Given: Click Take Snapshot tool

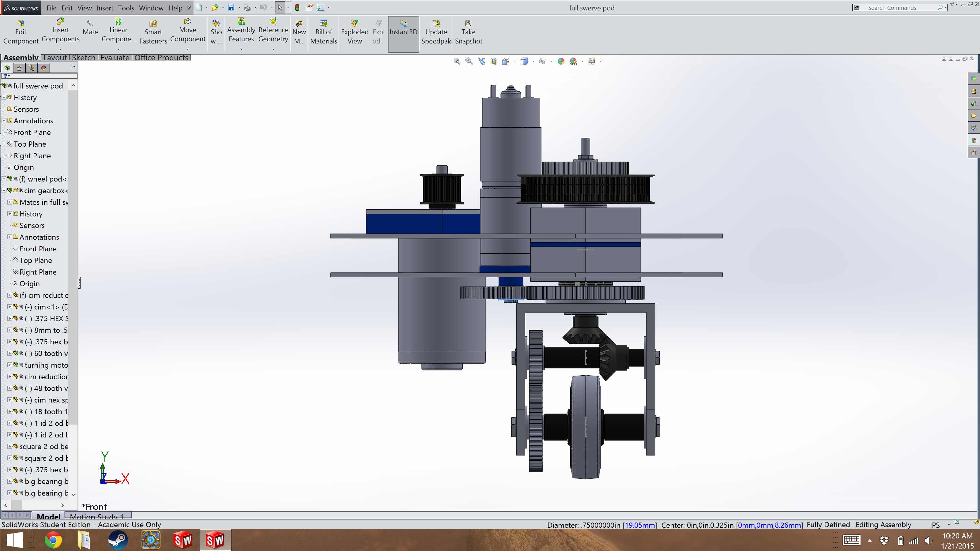Looking at the screenshot, I should (x=468, y=32).
